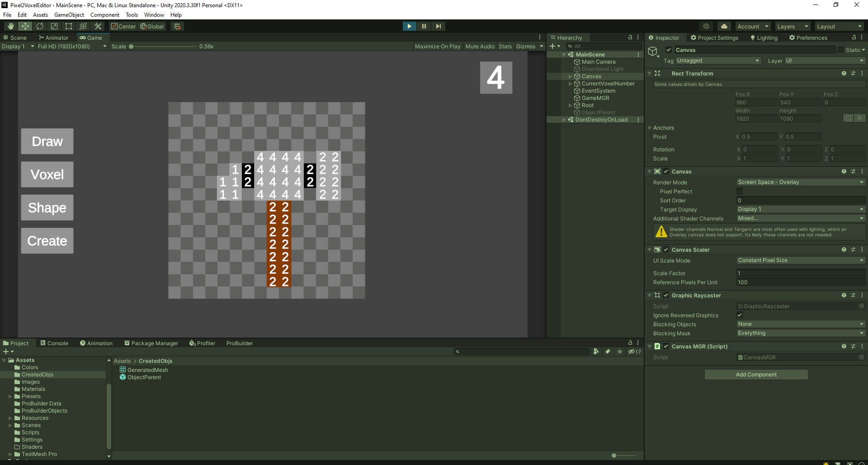Select the Rect tool
This screenshot has height=465, width=868.
(x=69, y=26)
